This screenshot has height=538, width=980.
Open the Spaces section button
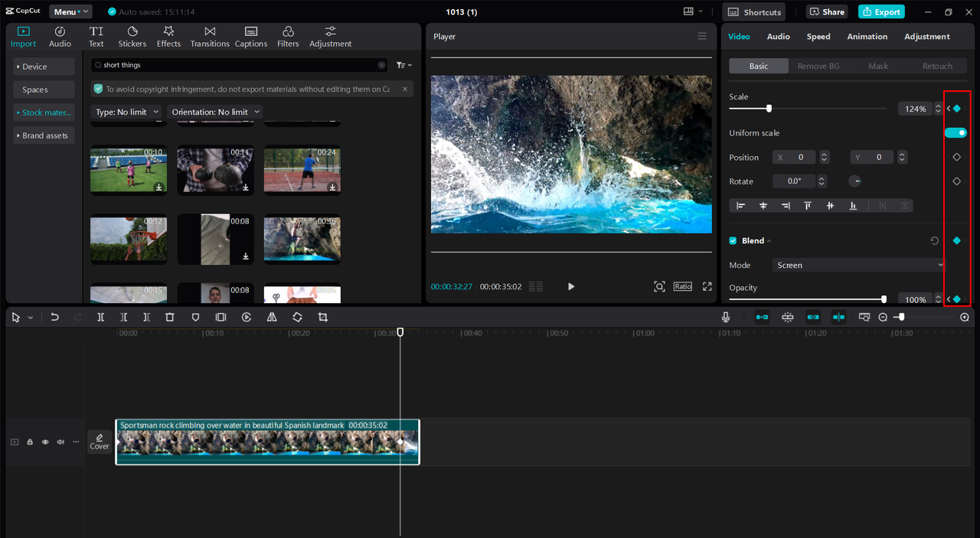tap(44, 90)
